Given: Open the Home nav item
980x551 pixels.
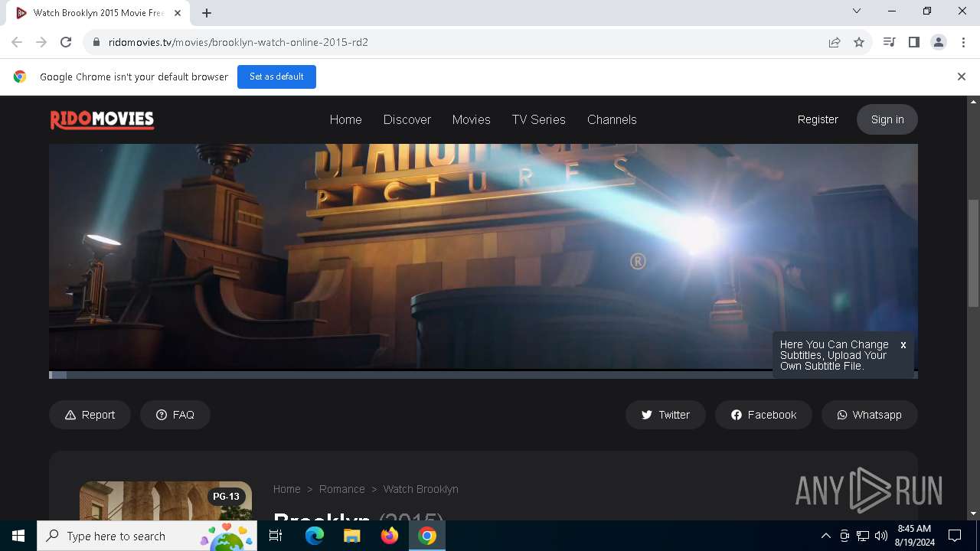Looking at the screenshot, I should pos(345,119).
